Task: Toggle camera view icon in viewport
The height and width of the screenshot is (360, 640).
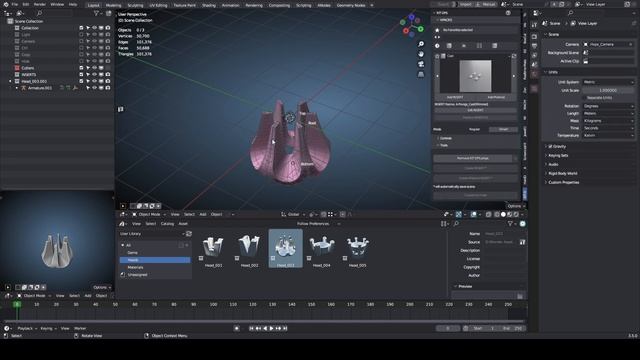Action: (421, 64)
